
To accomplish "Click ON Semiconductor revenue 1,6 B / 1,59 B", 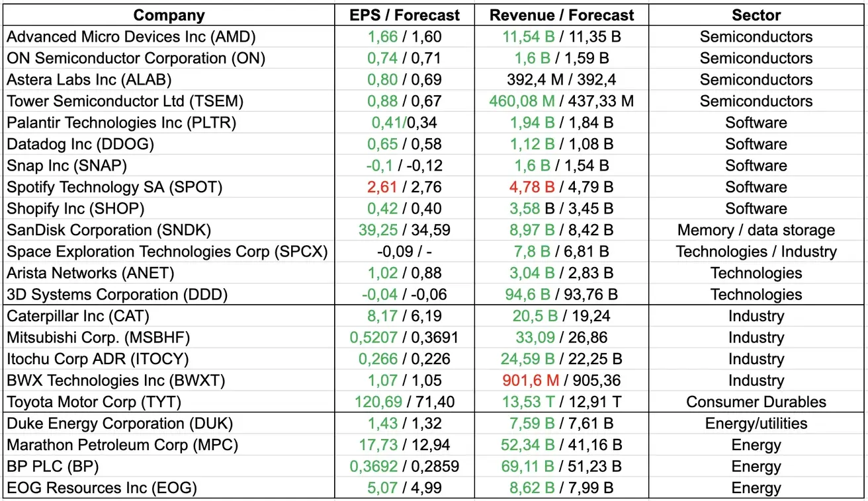I will click(562, 58).
